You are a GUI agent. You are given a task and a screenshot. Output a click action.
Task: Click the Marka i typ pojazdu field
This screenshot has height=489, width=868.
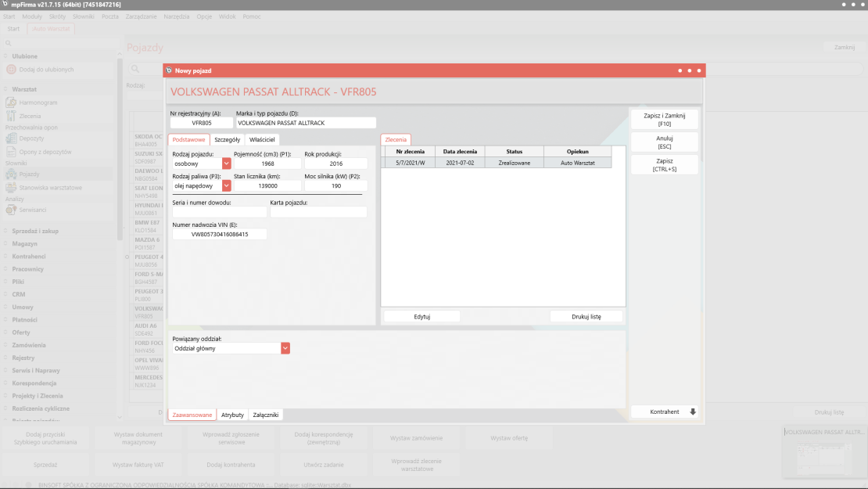tap(306, 123)
